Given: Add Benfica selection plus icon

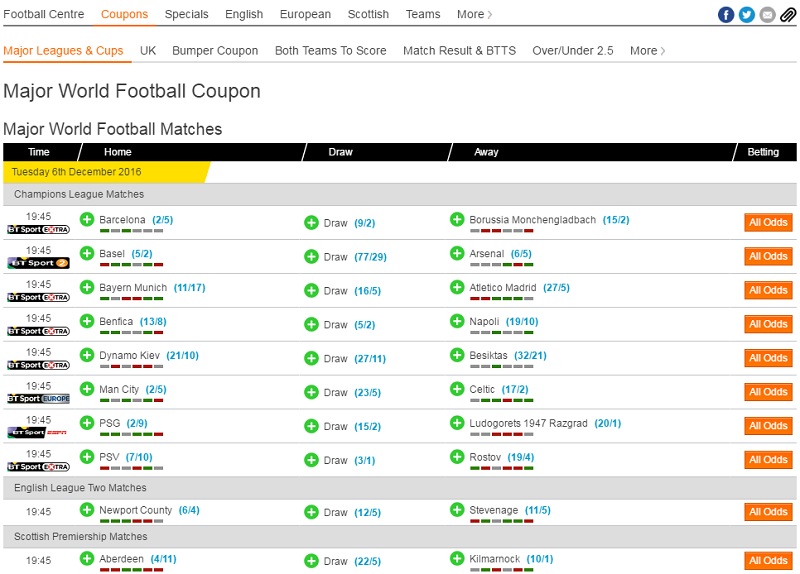Looking at the screenshot, I should pos(87,321).
